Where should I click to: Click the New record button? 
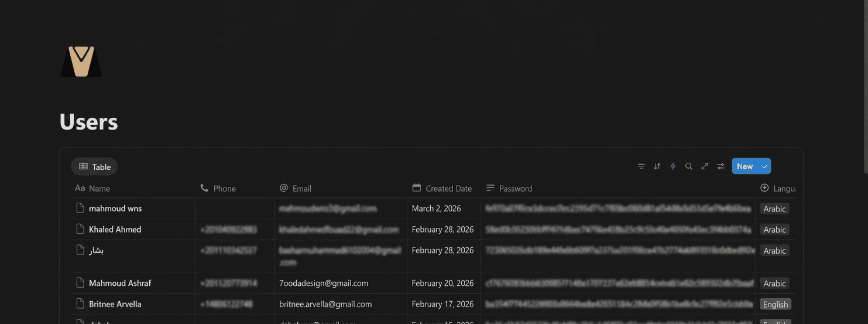pos(745,166)
